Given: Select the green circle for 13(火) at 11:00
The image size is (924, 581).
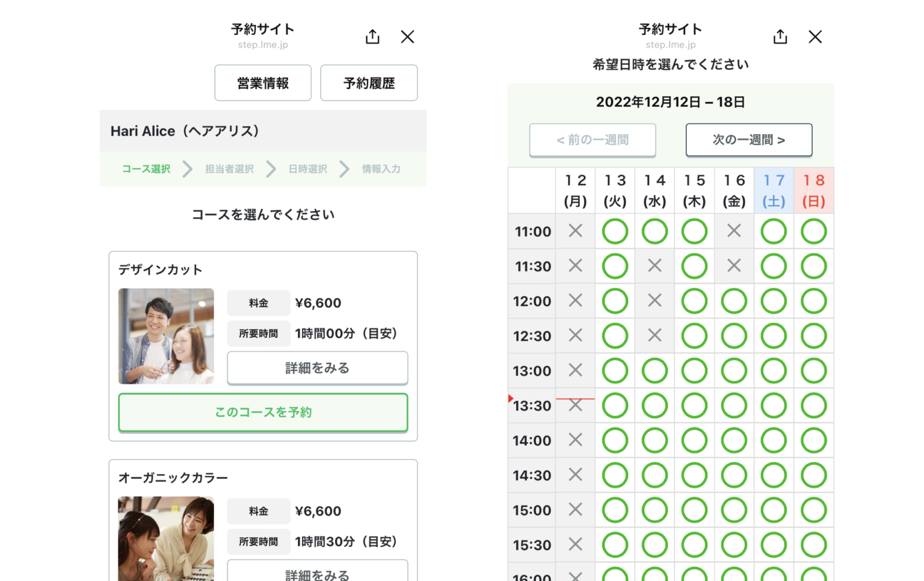Looking at the screenshot, I should pos(615,231).
